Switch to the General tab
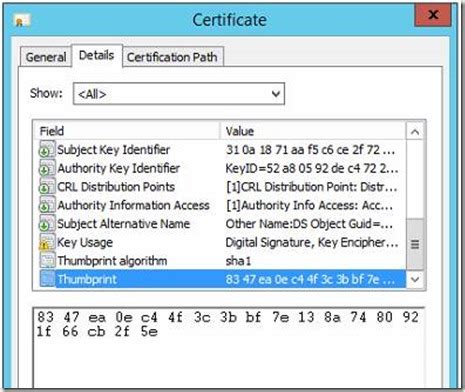The width and height of the screenshot is (465, 392). (x=46, y=57)
